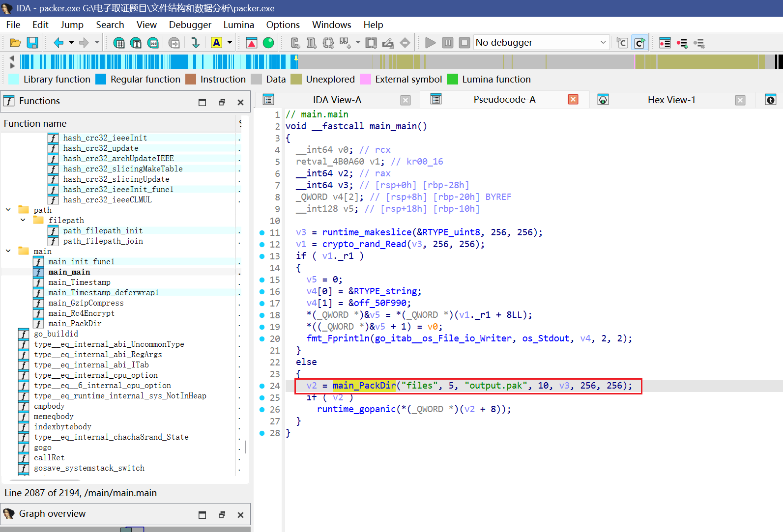Switch to the Hex View-1 tab
Image resolution: width=783 pixels, height=532 pixels.
click(x=671, y=100)
